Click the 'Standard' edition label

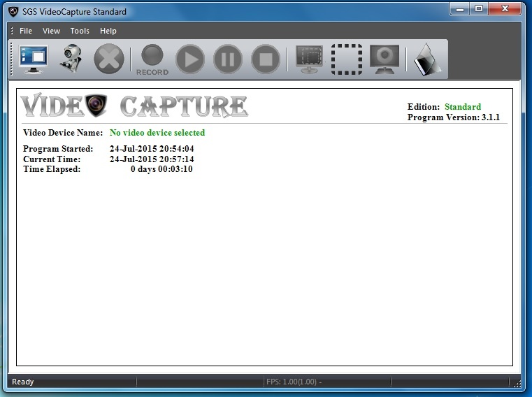pos(463,107)
